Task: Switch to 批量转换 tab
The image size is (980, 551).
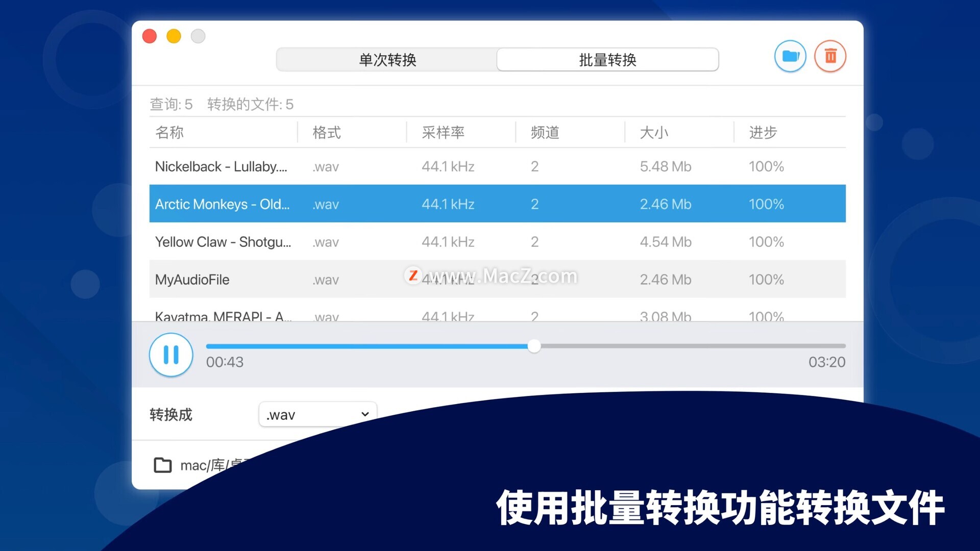Action: [607, 60]
